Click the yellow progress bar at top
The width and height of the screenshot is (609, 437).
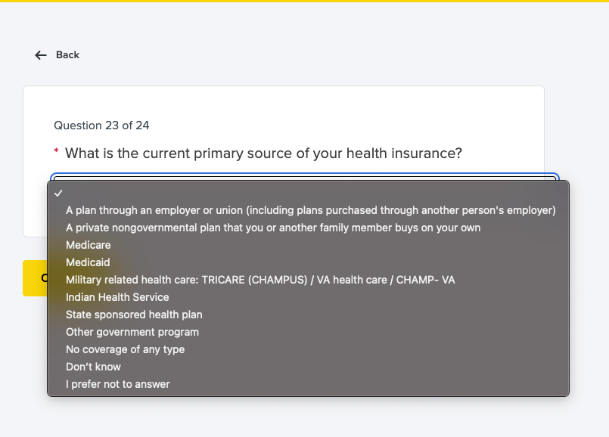[x=304, y=1]
